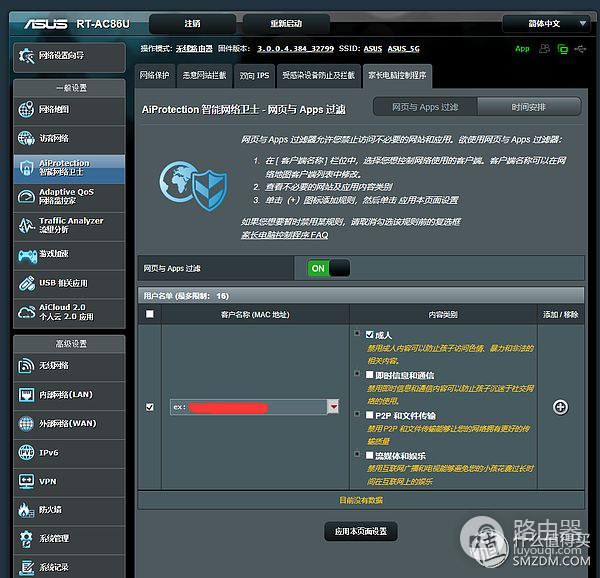Screen dimensions: 600x578
Task: Open USB 相关应用 settings
Action: [68, 283]
